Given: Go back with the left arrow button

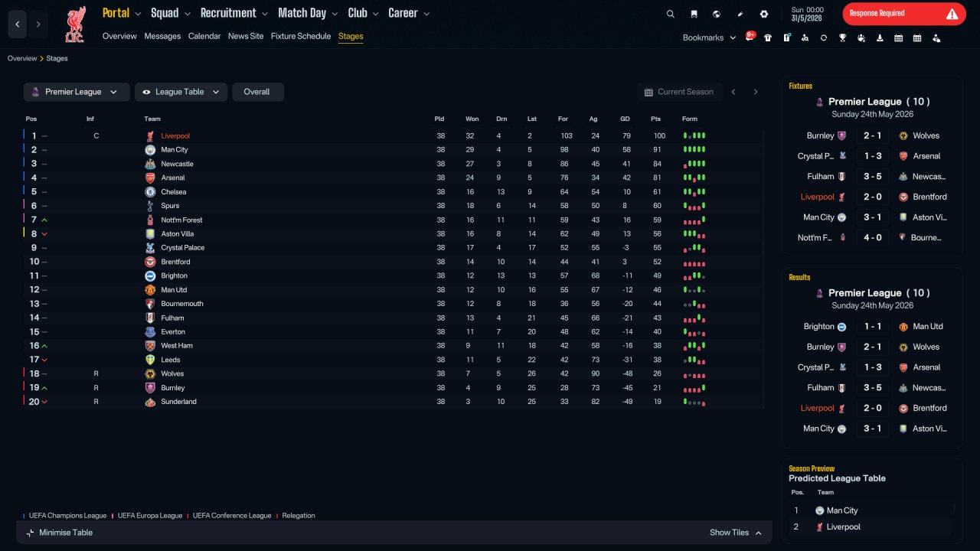Looking at the screenshot, I should [x=18, y=24].
